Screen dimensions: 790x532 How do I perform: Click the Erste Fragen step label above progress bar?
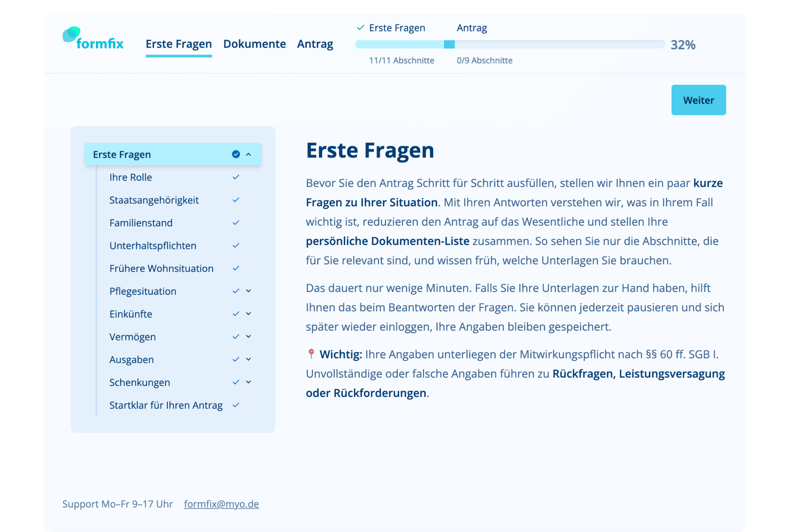coord(397,28)
